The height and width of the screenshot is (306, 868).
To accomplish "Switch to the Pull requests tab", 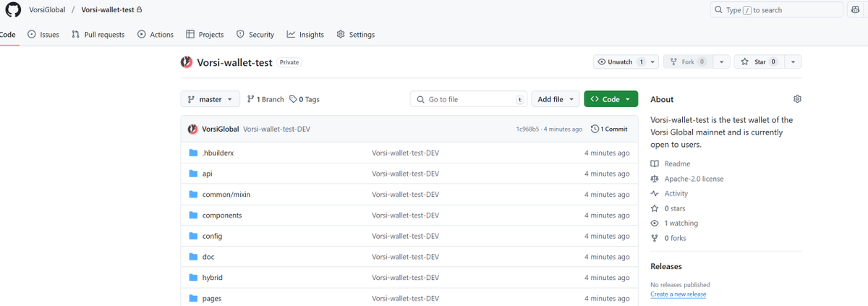I will (x=98, y=34).
